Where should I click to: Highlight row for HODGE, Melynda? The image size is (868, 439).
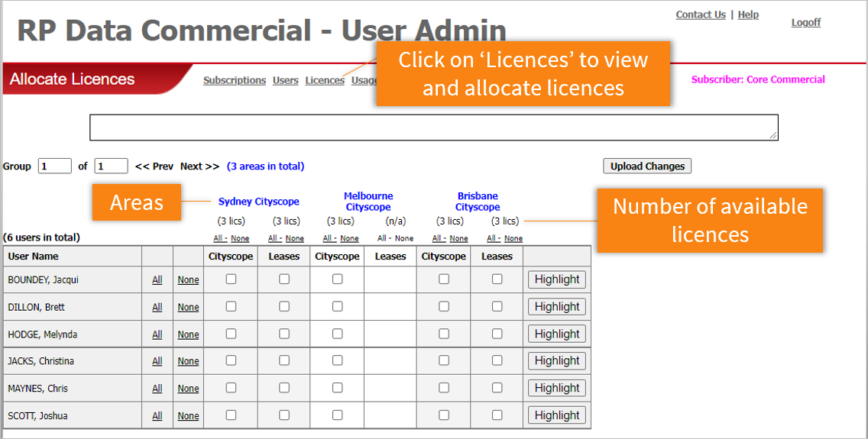pos(557,334)
